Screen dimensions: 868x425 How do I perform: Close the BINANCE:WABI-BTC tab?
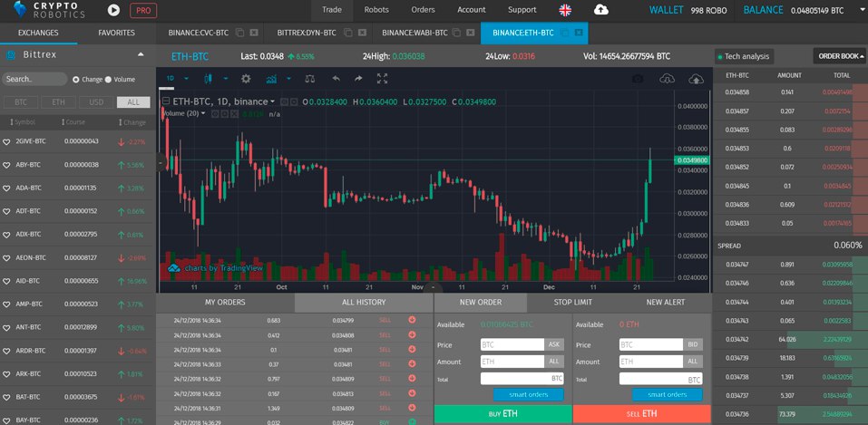[472, 33]
